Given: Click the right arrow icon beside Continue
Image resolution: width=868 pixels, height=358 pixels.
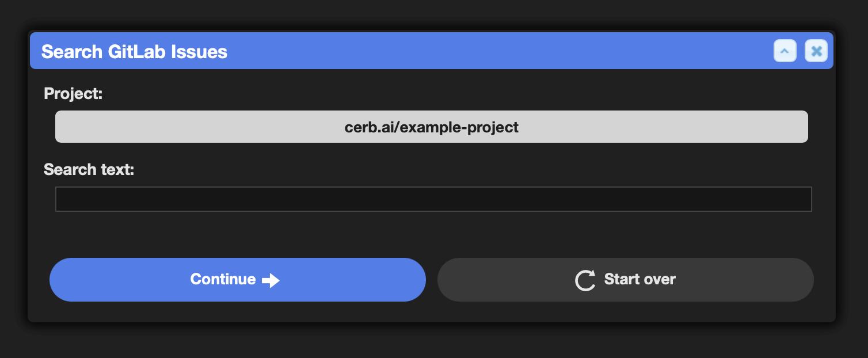Looking at the screenshot, I should 271,280.
